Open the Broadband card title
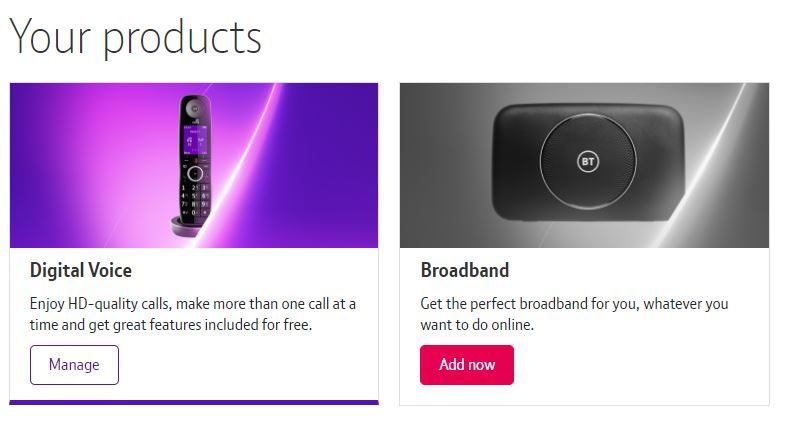 (x=465, y=270)
